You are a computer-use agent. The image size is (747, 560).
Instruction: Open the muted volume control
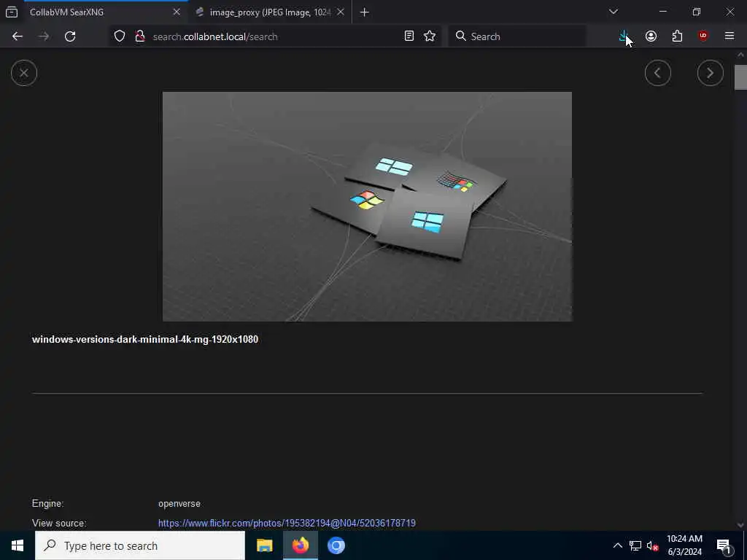652,545
